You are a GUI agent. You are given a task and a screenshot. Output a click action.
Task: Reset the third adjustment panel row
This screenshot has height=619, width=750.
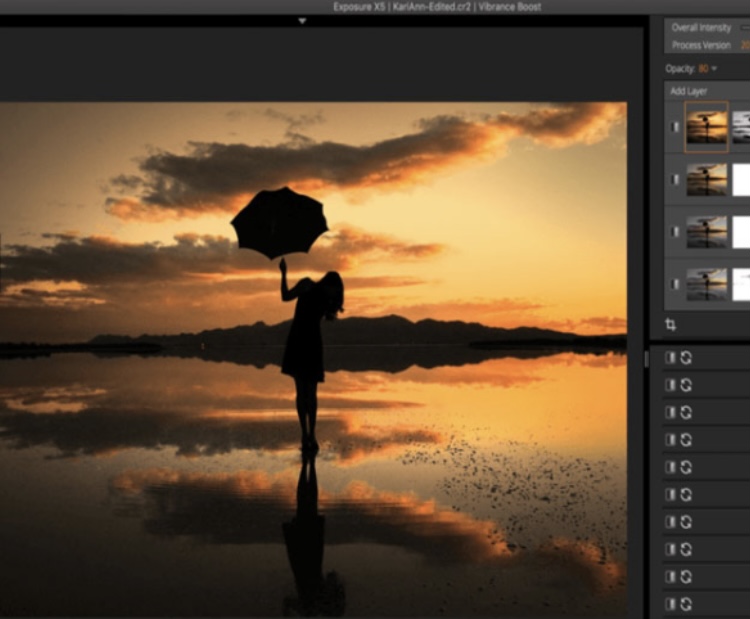click(x=686, y=412)
